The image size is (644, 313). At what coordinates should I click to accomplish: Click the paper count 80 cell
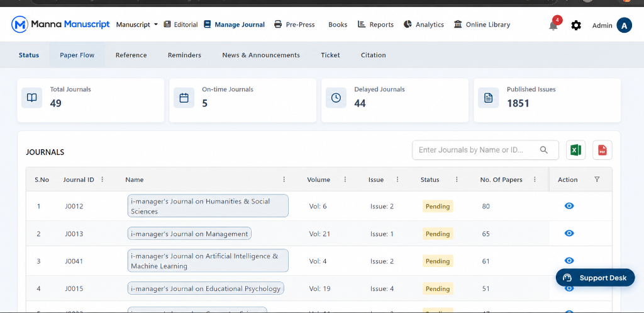(486, 206)
